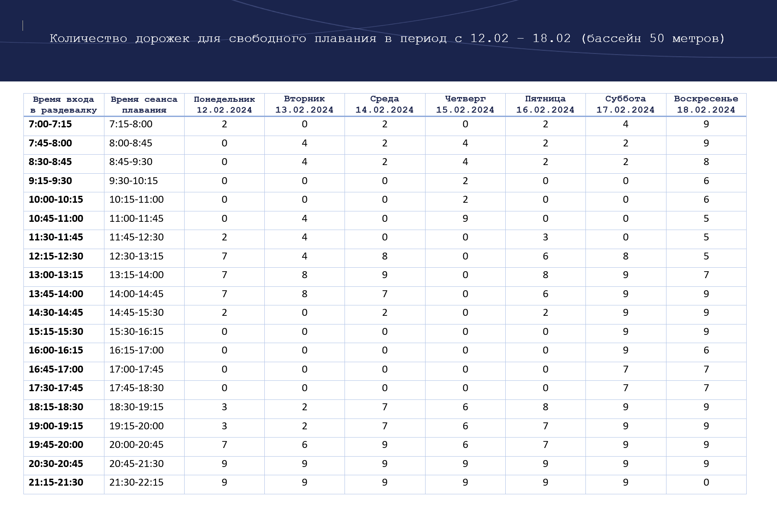The height and width of the screenshot is (532, 777).
Task: Select entry time '13:00-13:15'
Action: point(56,275)
